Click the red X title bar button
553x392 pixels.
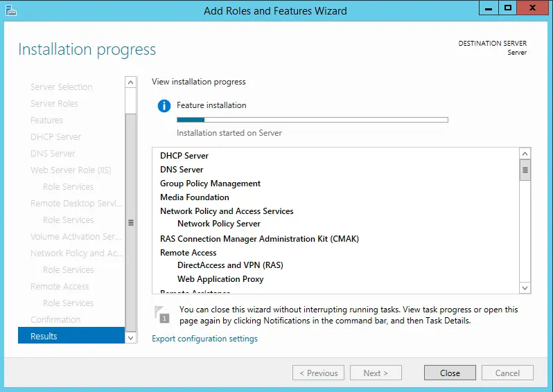532,8
